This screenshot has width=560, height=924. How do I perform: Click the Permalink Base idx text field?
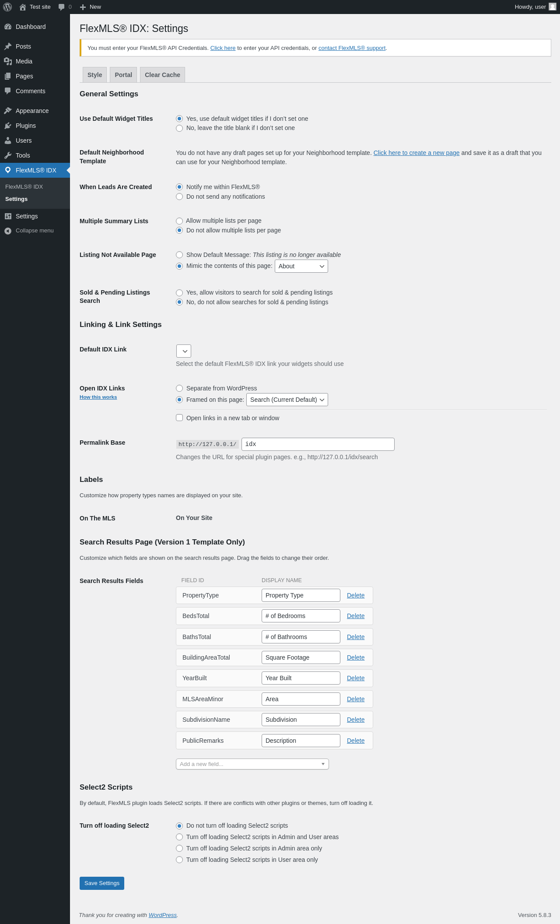click(x=318, y=444)
